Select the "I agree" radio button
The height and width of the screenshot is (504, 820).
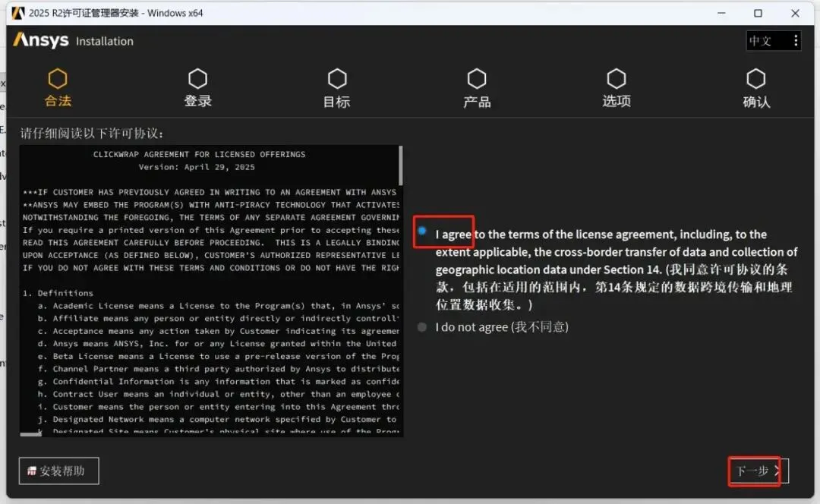(422, 231)
